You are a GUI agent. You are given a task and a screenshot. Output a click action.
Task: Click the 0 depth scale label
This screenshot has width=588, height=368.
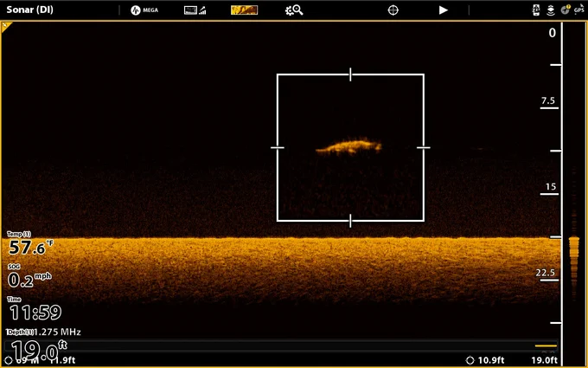click(552, 33)
